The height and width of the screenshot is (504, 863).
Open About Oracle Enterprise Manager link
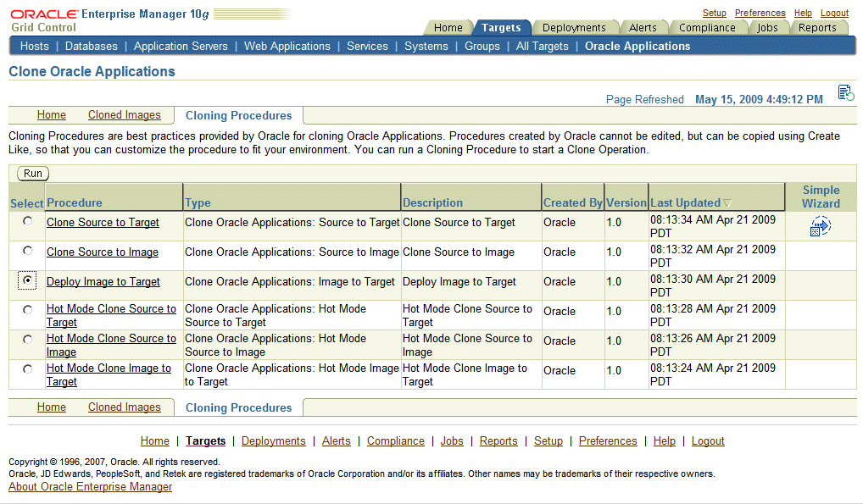click(90, 486)
